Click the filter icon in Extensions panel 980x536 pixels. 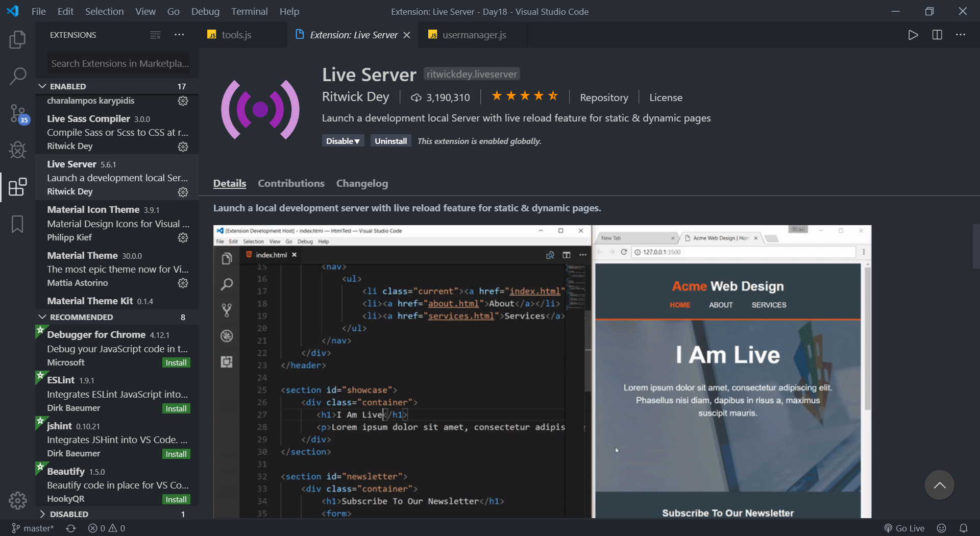pos(155,35)
